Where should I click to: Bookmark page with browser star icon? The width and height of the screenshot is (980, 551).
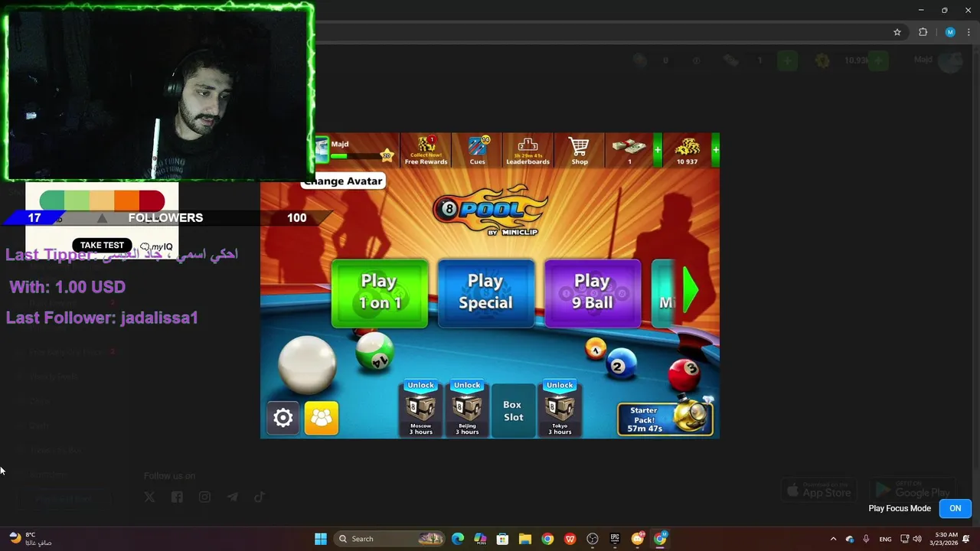point(897,32)
